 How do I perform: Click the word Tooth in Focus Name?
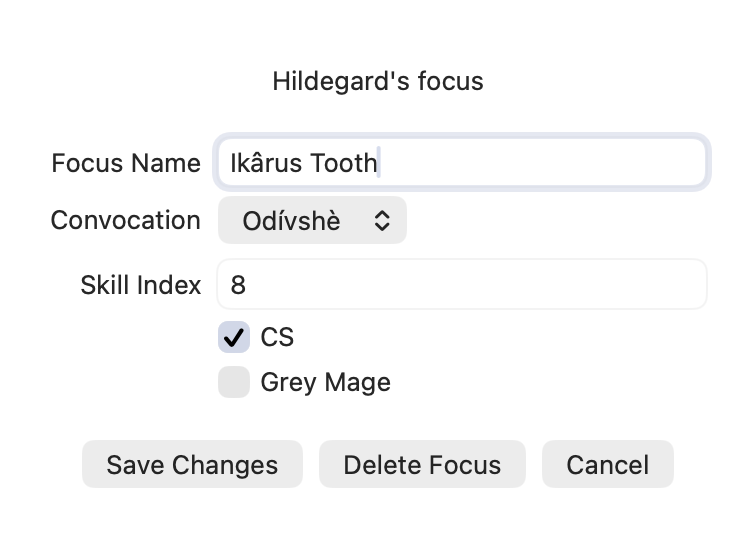click(343, 163)
